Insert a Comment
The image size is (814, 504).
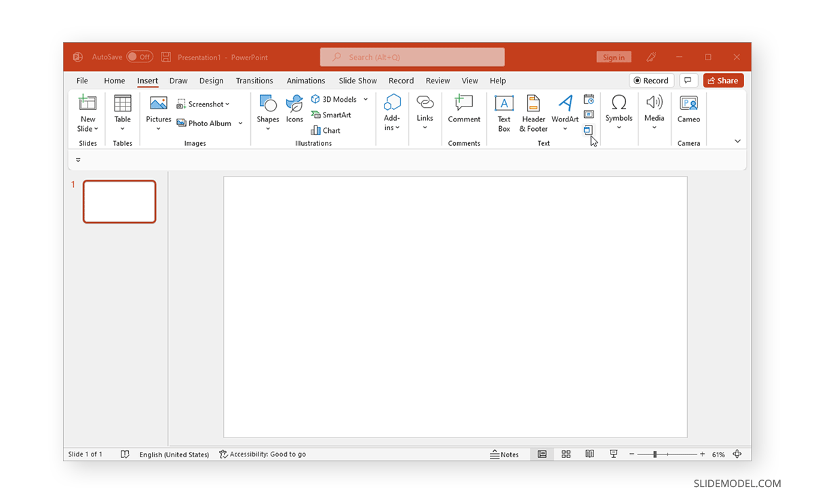[464, 110]
